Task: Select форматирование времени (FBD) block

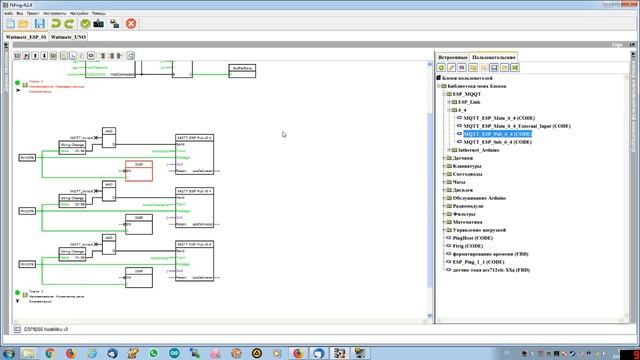Action: click(491, 254)
